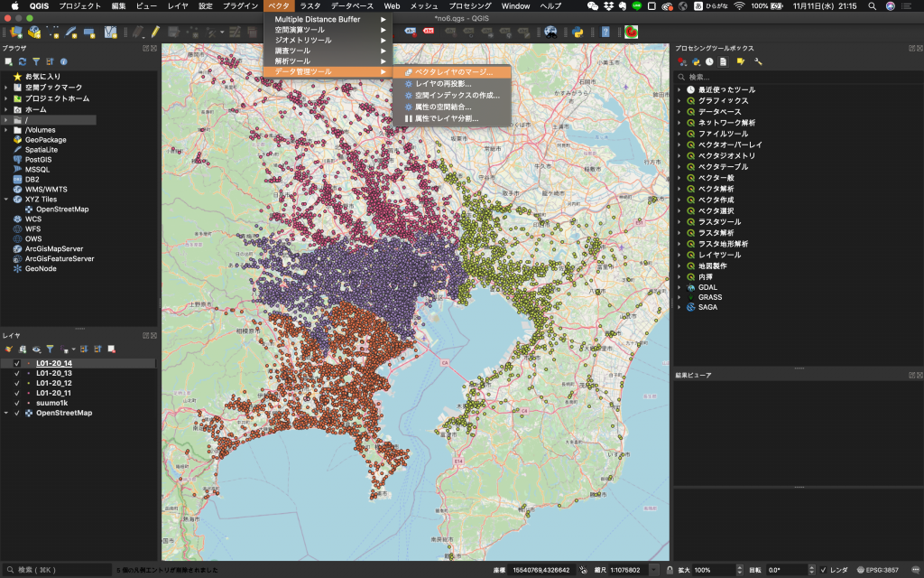Collapse all items in Browser panel
Viewport: 924px width, 578px height.
[x=51, y=61]
